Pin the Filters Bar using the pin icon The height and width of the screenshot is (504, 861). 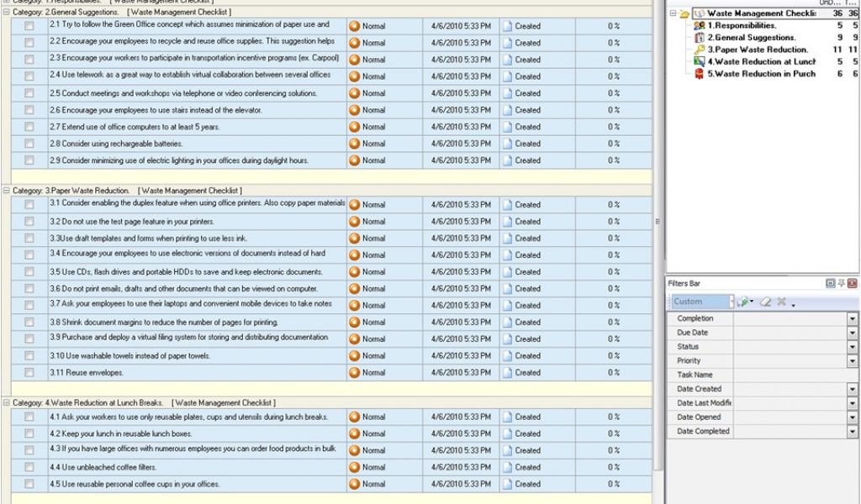(841, 283)
